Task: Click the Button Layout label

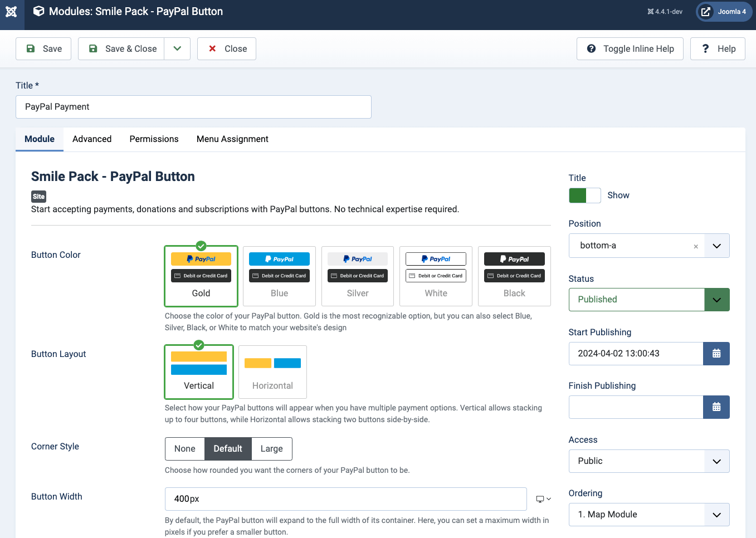Action: [58, 354]
